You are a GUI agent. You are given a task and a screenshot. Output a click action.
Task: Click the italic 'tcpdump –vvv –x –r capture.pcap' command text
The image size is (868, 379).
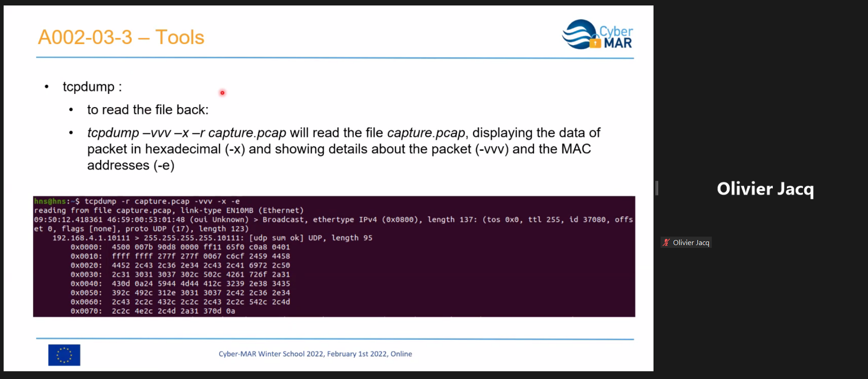point(187,133)
